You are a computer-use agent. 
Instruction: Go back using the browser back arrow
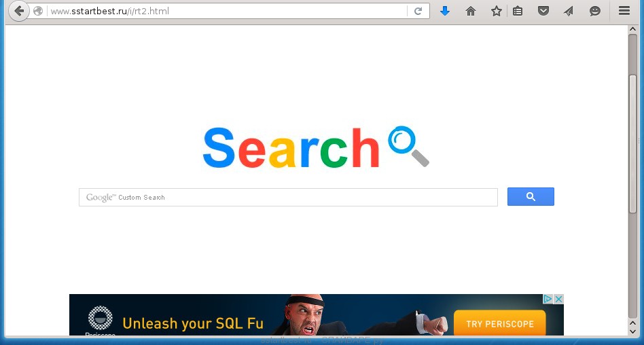18,11
